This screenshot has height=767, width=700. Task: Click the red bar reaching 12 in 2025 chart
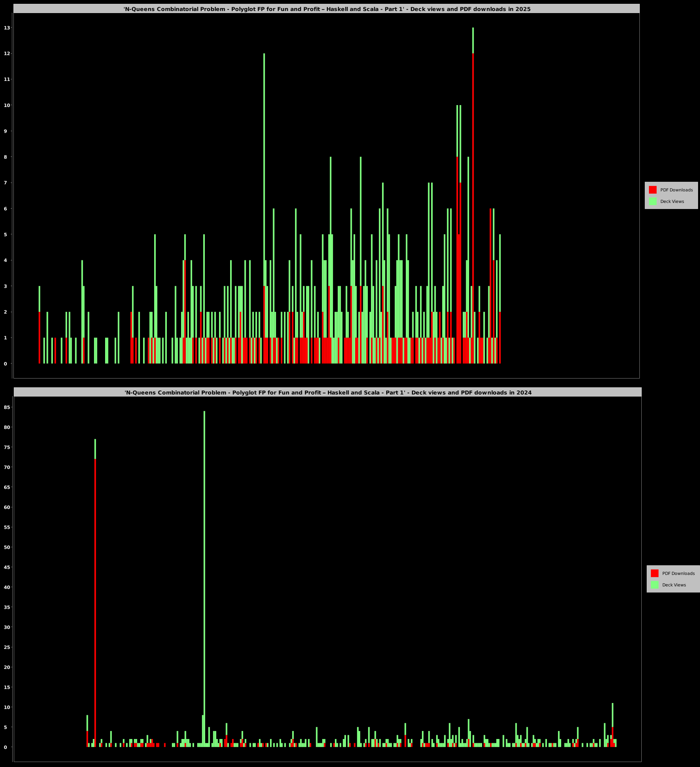pyautogui.click(x=473, y=207)
